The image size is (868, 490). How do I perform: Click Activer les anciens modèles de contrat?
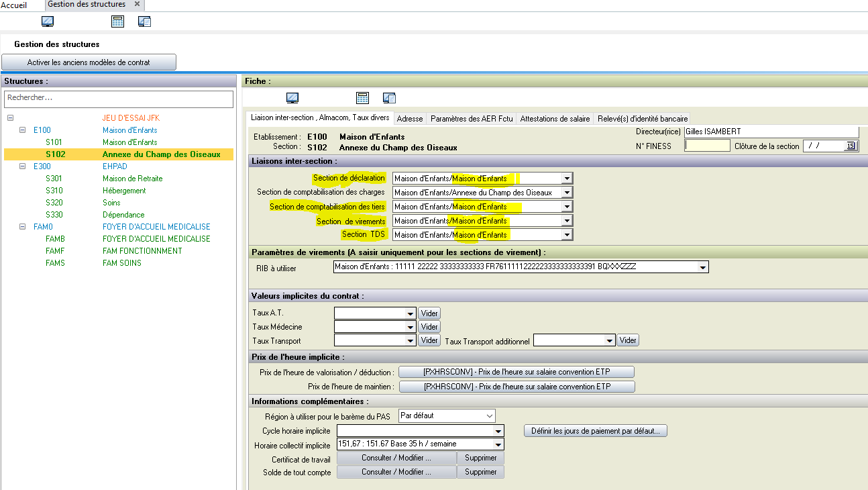(89, 62)
